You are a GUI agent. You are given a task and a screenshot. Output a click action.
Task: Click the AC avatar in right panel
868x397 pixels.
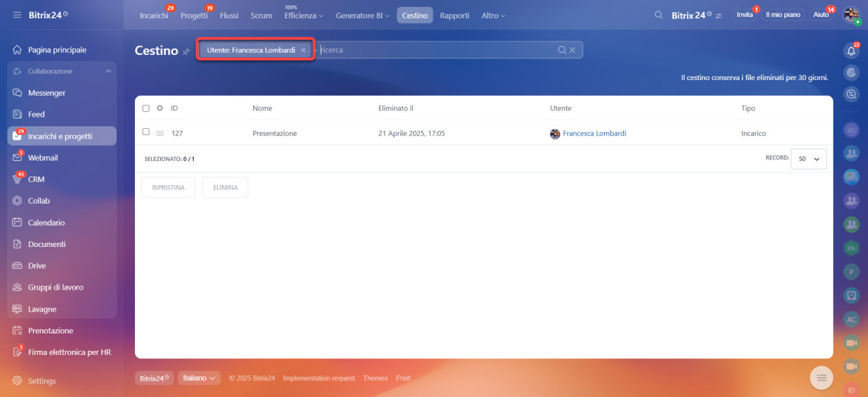point(851,319)
